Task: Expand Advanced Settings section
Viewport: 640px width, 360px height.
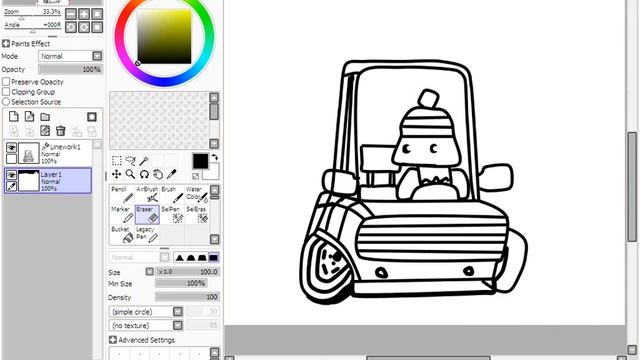Action: (x=113, y=340)
